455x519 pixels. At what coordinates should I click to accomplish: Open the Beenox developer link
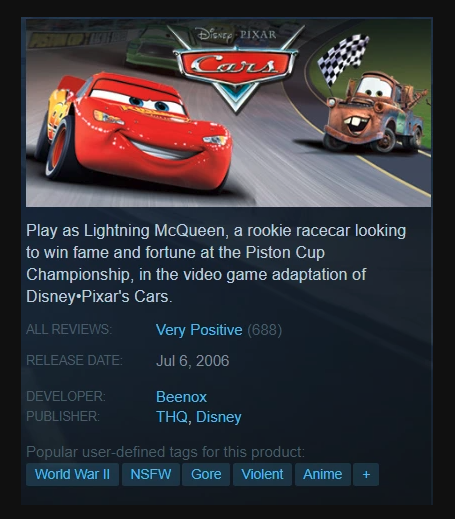pyautogui.click(x=181, y=397)
